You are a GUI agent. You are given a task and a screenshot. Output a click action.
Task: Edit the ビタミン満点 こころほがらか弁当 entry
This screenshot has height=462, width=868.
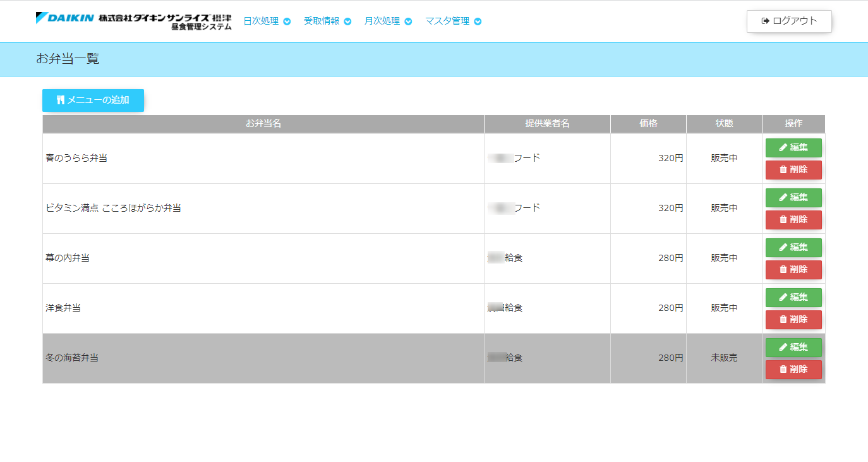click(x=793, y=197)
